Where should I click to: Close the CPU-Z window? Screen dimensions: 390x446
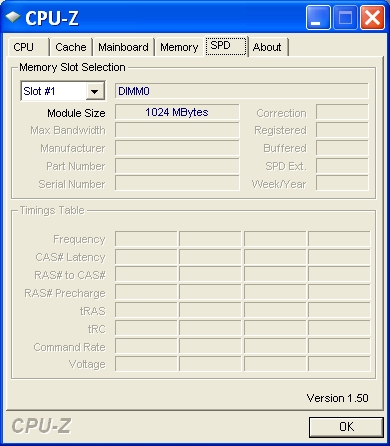coord(372,17)
